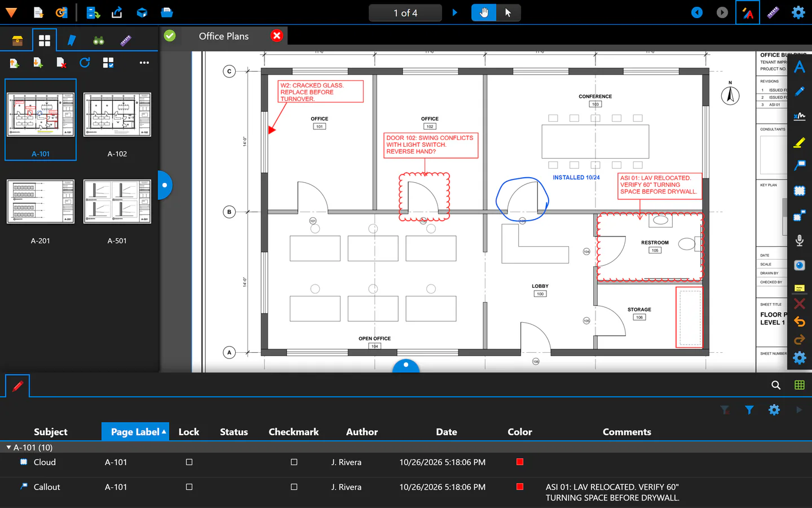
Task: Select the microphone audio note tool
Action: pyautogui.click(x=800, y=240)
